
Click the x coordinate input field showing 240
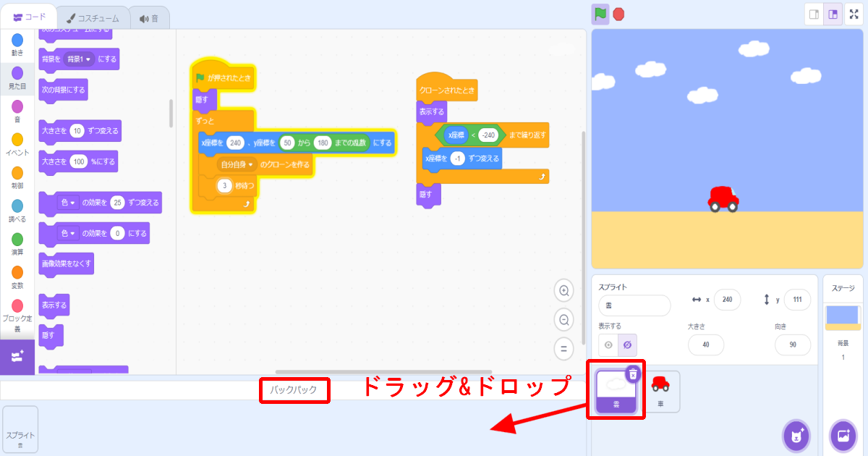pos(727,299)
